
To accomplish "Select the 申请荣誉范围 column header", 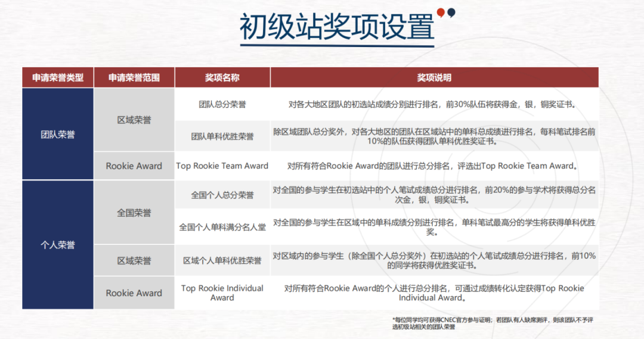I will [134, 78].
